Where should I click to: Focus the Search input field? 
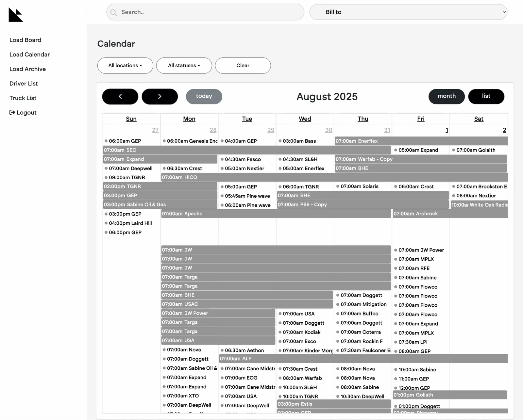tap(205, 12)
